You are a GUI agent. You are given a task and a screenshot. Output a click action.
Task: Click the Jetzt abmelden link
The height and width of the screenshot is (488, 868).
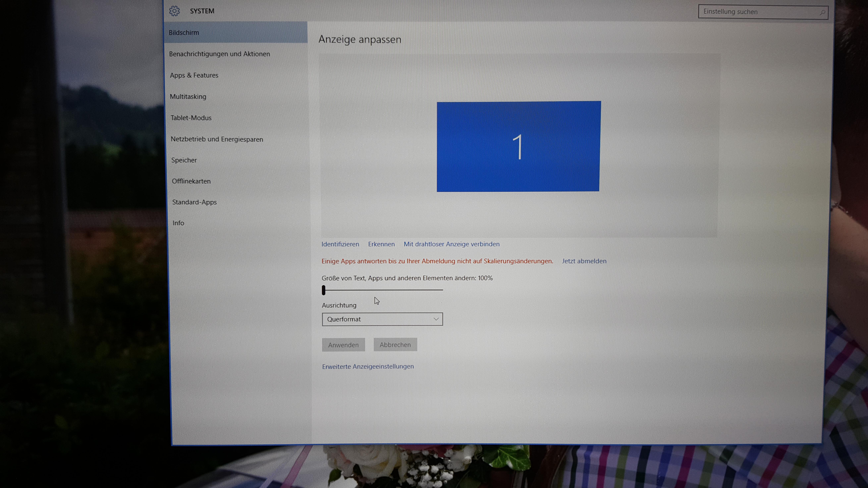[x=584, y=261]
